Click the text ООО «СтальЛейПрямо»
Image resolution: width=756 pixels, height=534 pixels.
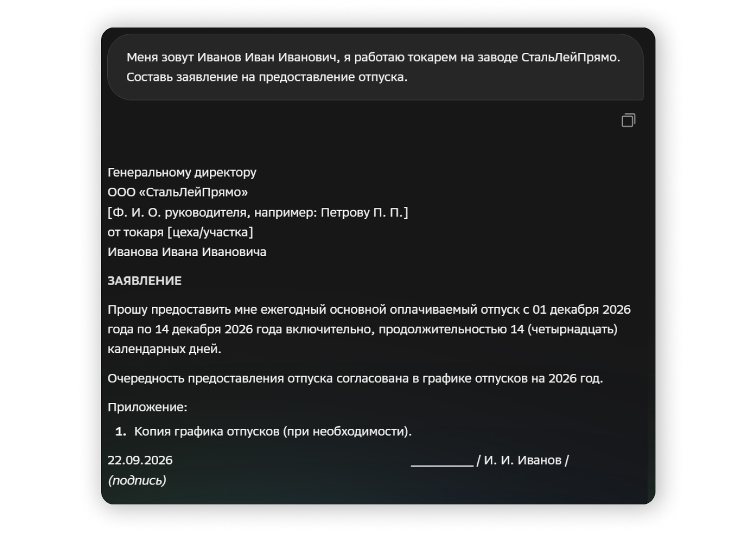point(178,192)
